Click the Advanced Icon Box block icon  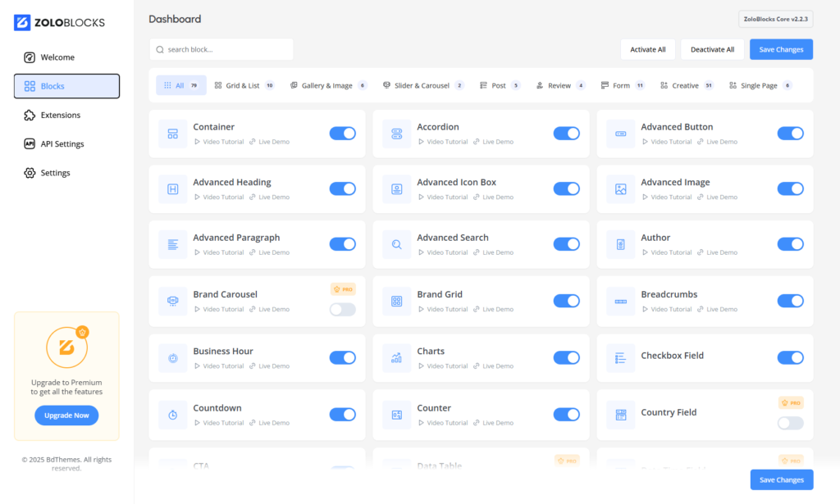(396, 188)
